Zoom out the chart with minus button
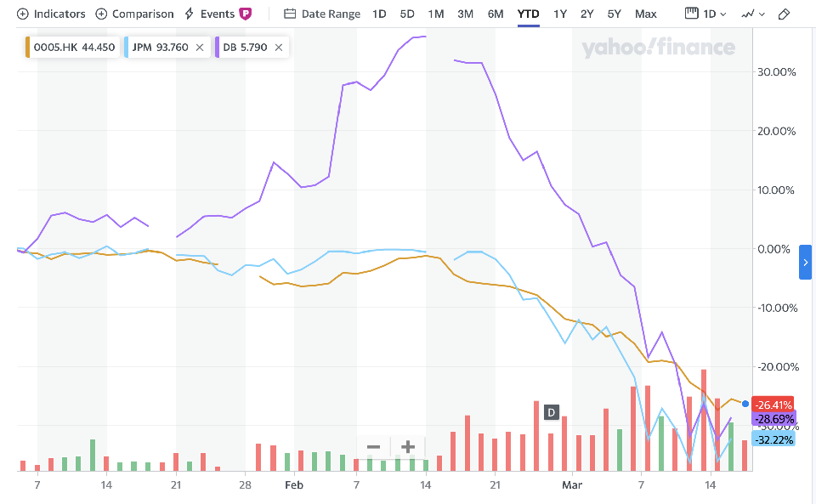 tap(373, 447)
